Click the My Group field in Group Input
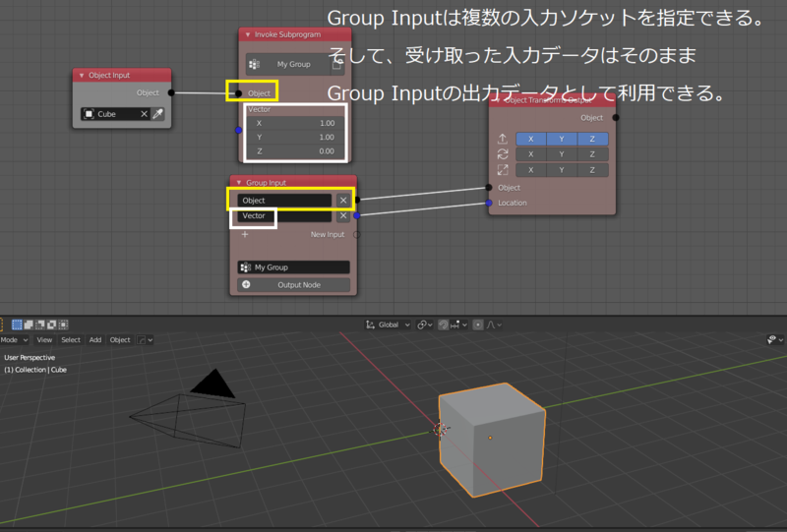 click(x=293, y=267)
